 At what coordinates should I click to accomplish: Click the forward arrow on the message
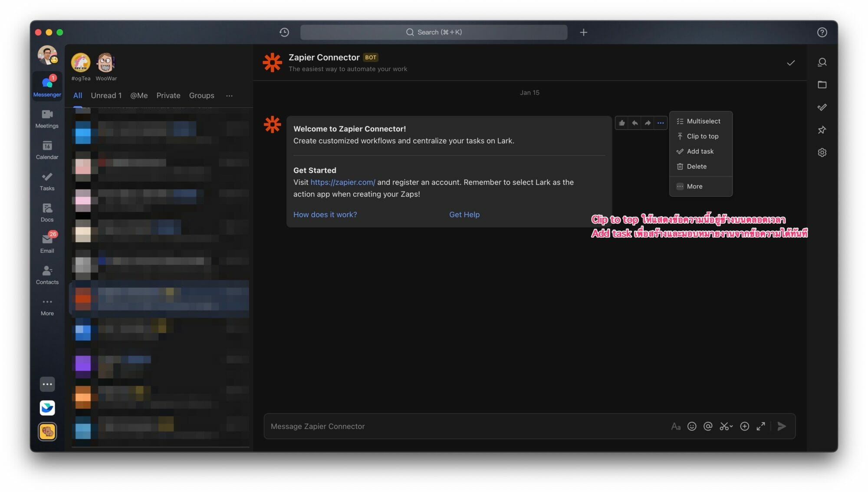[648, 123]
